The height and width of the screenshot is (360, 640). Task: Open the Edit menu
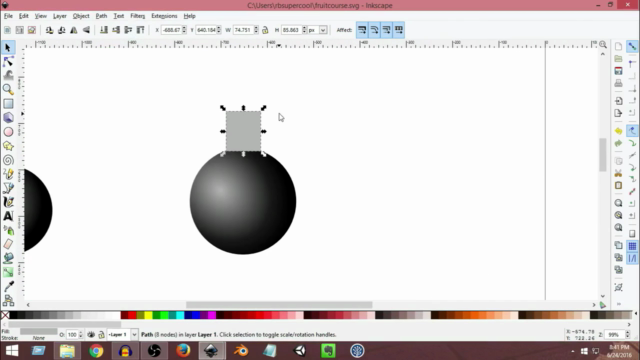pos(24,16)
